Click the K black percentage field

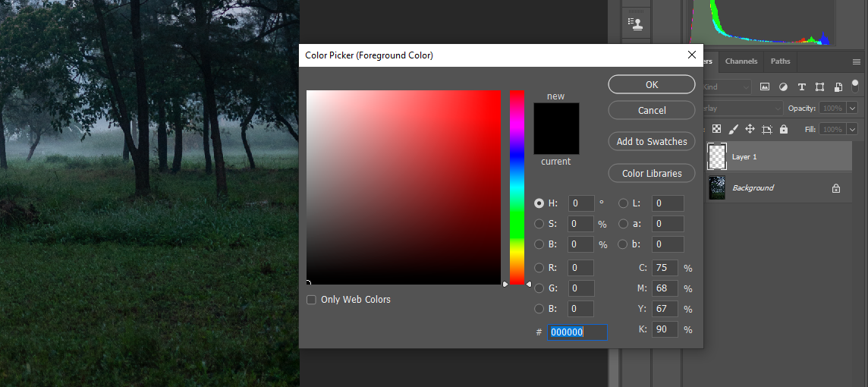665,329
